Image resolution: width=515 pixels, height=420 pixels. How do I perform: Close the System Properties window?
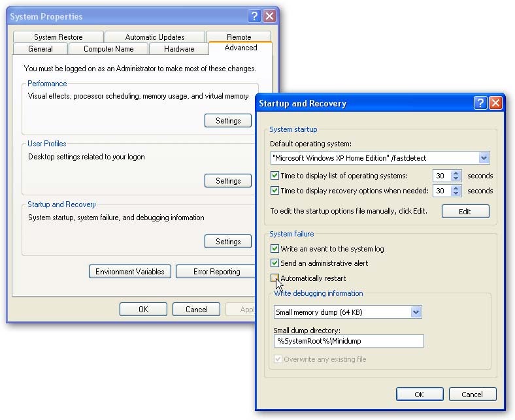(270, 16)
